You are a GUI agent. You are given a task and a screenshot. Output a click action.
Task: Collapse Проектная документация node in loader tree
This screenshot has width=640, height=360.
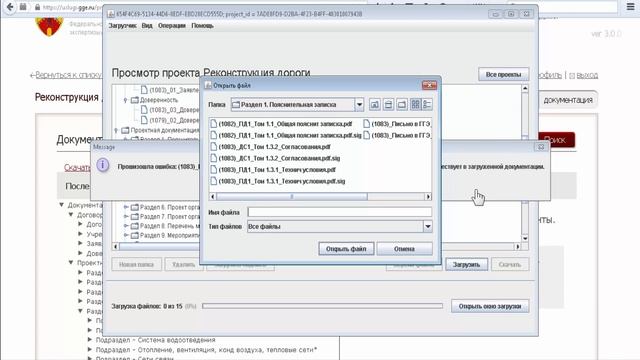point(116,130)
